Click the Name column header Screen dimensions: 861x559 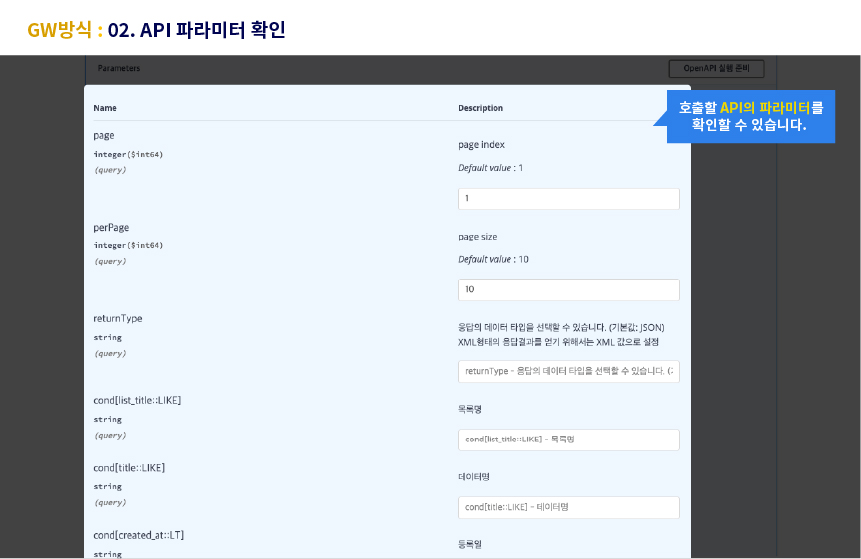(105, 108)
